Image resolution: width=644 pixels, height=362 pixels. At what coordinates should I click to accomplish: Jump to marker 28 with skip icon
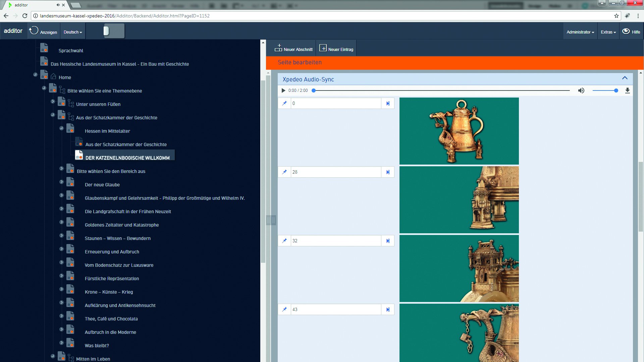(x=388, y=172)
